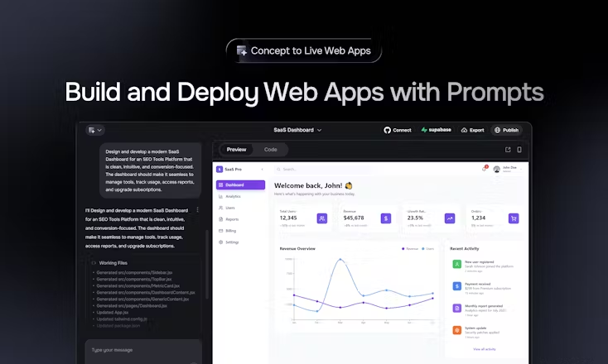Select the Preview tab
Image resolution: width=608 pixels, height=364 pixels.
tap(237, 150)
